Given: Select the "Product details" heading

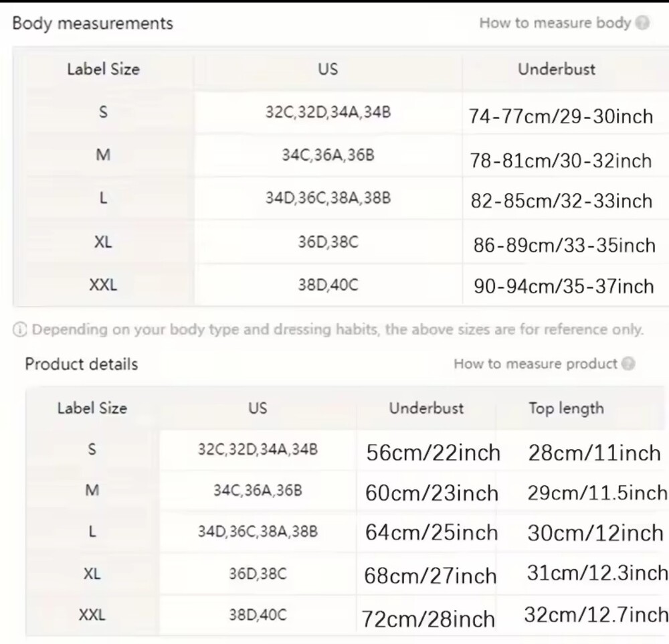Looking at the screenshot, I should tap(81, 364).
